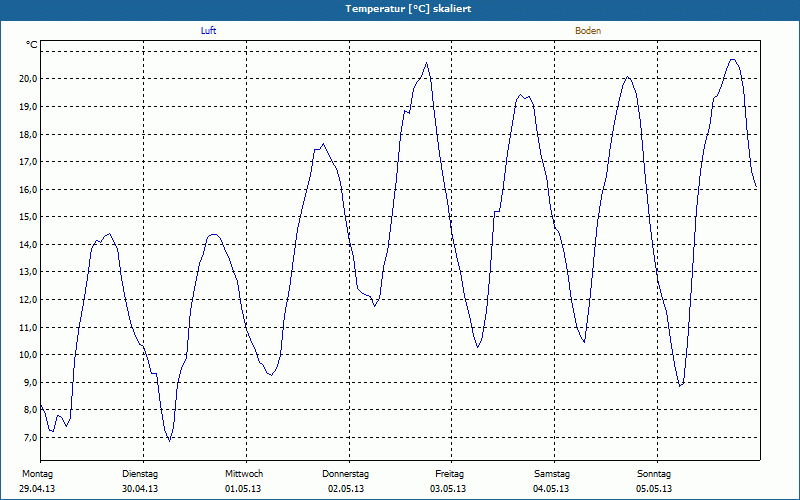Click the 'Luft' legend label

click(x=208, y=31)
